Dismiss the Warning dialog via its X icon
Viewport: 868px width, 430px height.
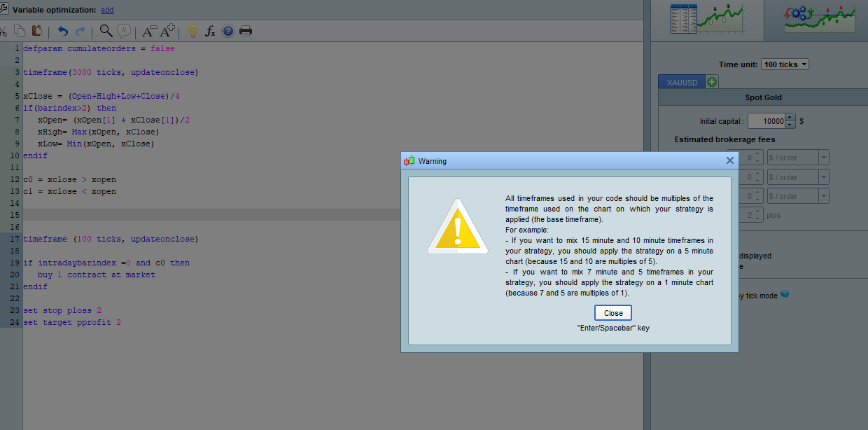[729, 160]
